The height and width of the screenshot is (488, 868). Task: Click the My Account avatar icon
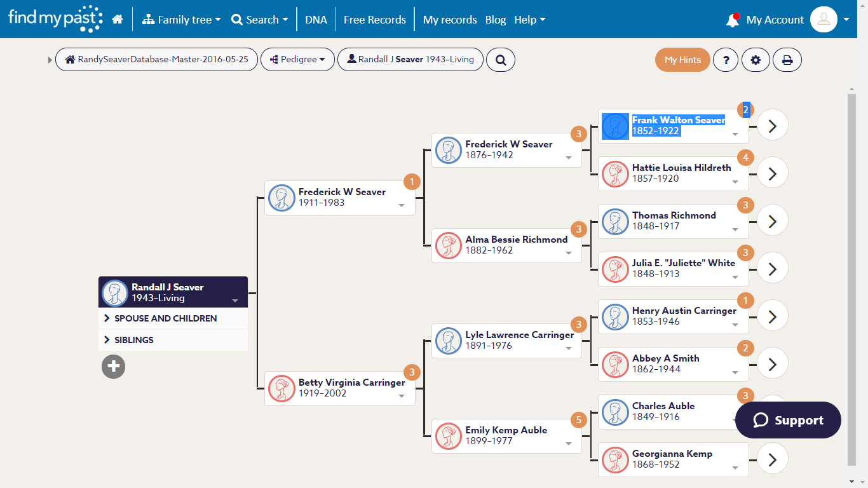click(x=824, y=20)
